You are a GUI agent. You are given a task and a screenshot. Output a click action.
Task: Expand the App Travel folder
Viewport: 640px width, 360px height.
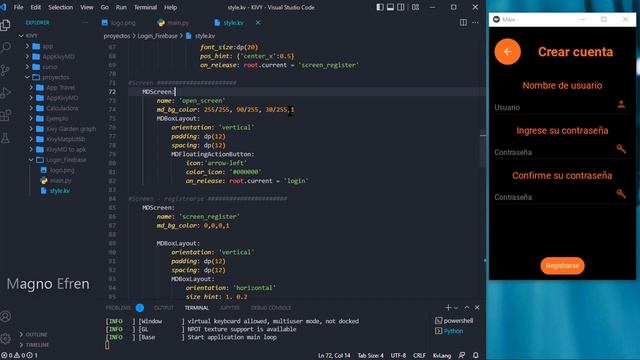click(31, 88)
